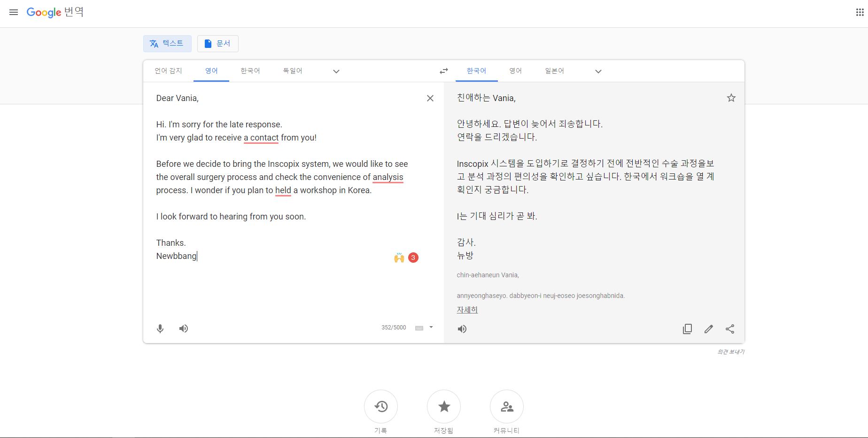Select the 문서 document translation mode
Screen dimensions: 868x438
pos(217,43)
